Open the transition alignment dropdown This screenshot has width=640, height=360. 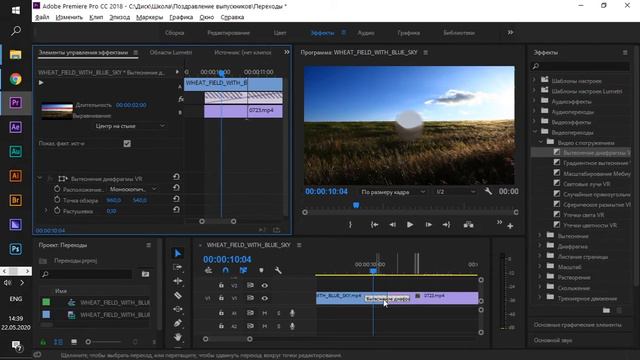(x=130, y=126)
